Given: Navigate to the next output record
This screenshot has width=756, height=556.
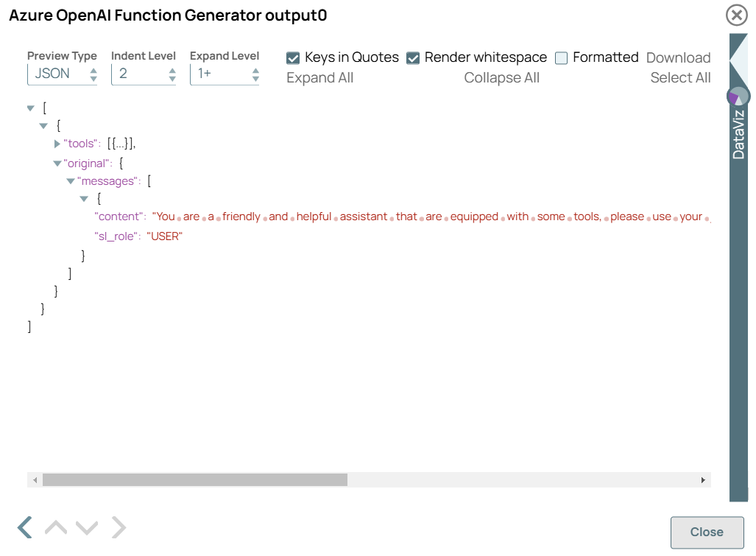Looking at the screenshot, I should point(119,527).
